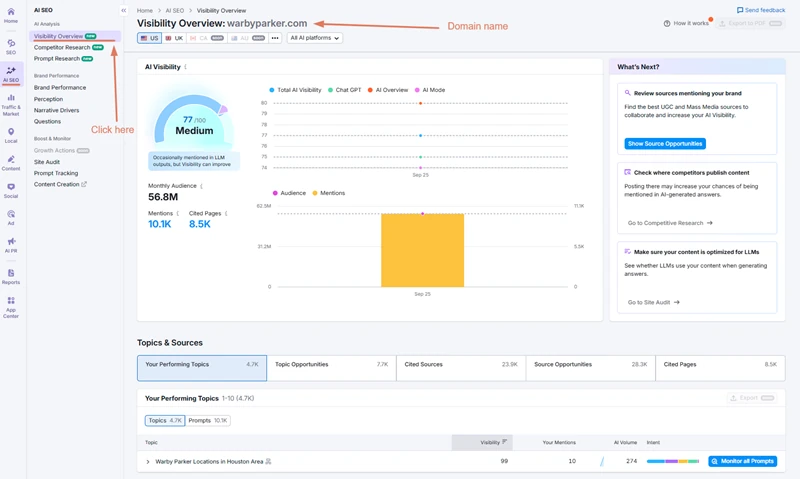The width and height of the screenshot is (800, 479).
Task: Open the Ad section icon
Action: coord(11,214)
